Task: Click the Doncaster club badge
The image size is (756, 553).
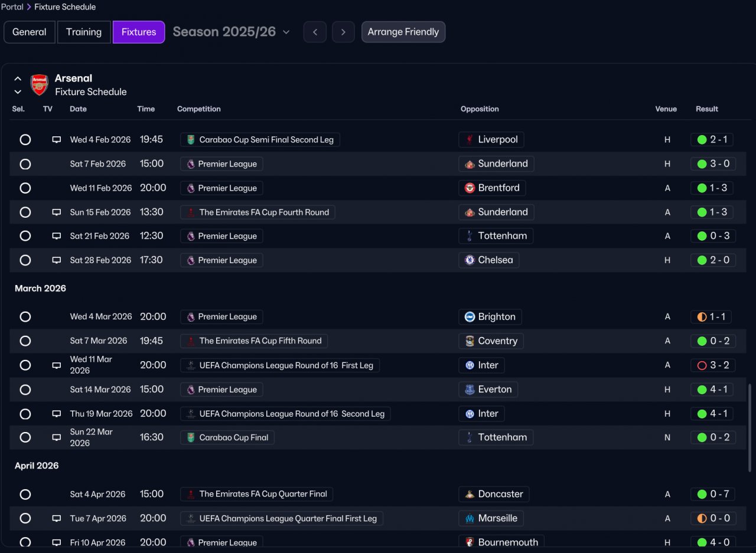Action: click(x=470, y=495)
